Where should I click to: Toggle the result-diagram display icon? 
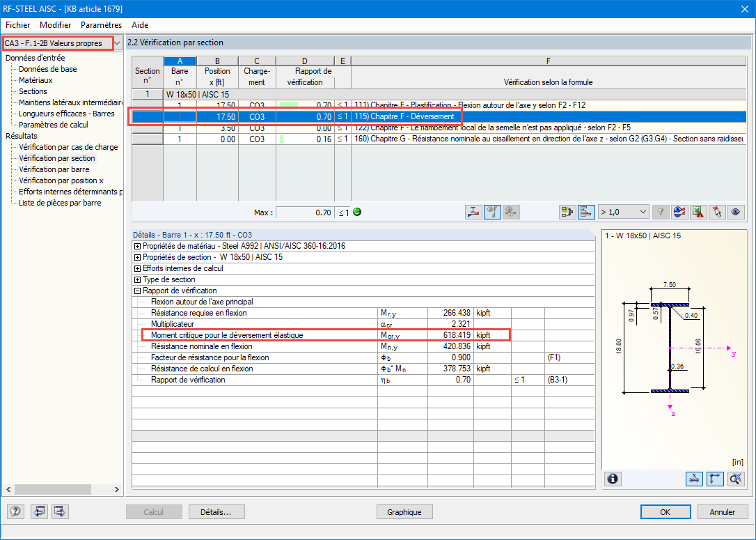(x=492, y=212)
